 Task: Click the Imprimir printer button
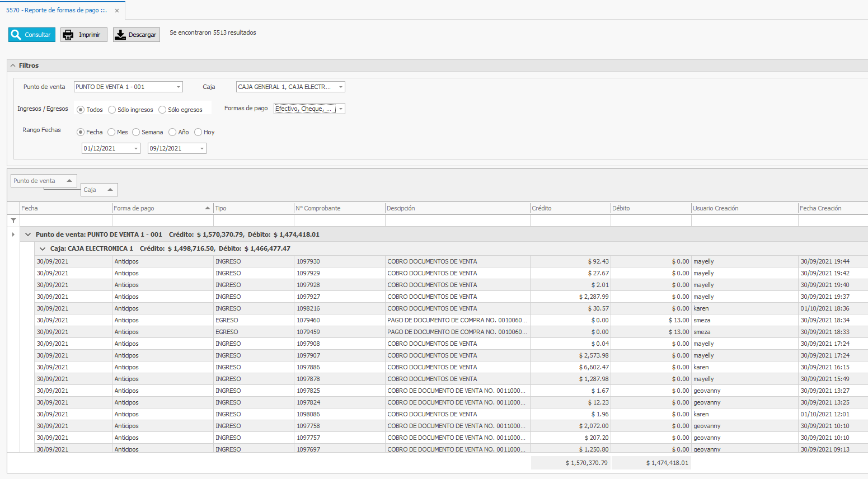(84, 35)
